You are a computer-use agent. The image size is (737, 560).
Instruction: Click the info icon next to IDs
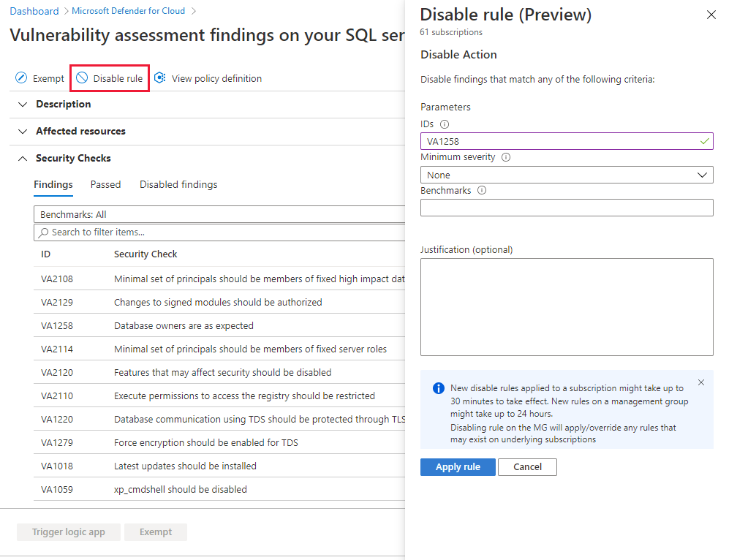(445, 124)
